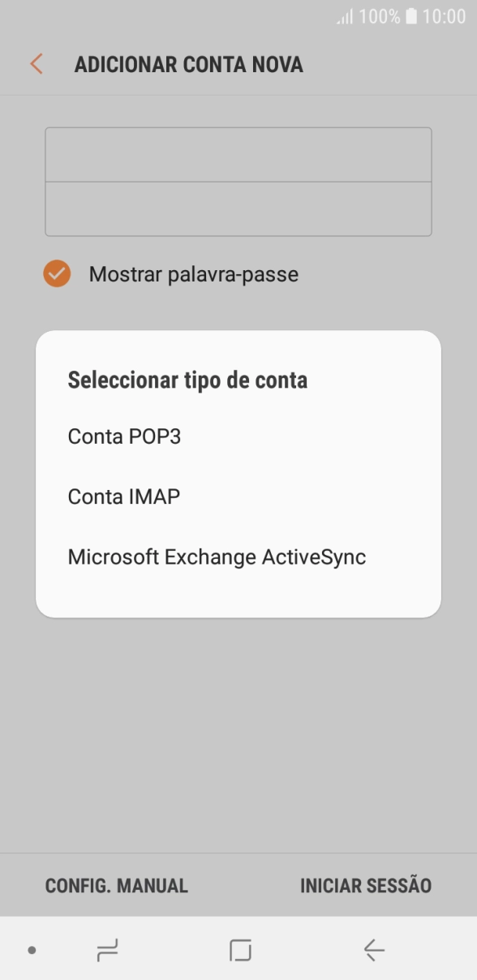Open CONFIG. MANUAL setup
477x980 pixels.
[x=116, y=885]
